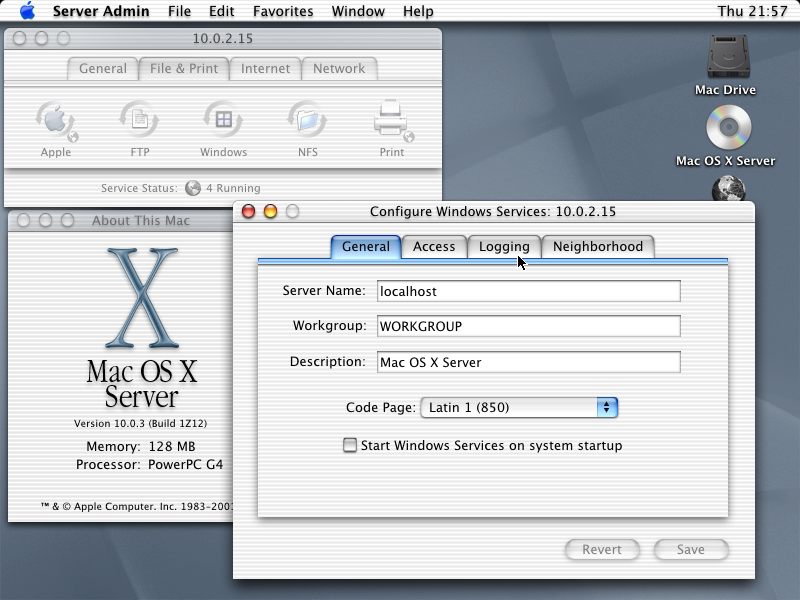This screenshot has width=800, height=600.
Task: Click the 'Version 10.0.3 (Build 1Z12)' text
Action: [140, 423]
